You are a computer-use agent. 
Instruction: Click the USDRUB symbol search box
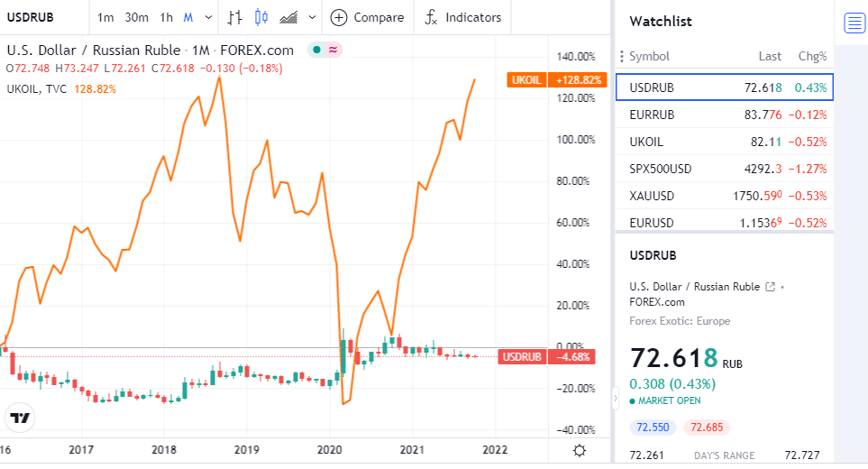(44, 18)
